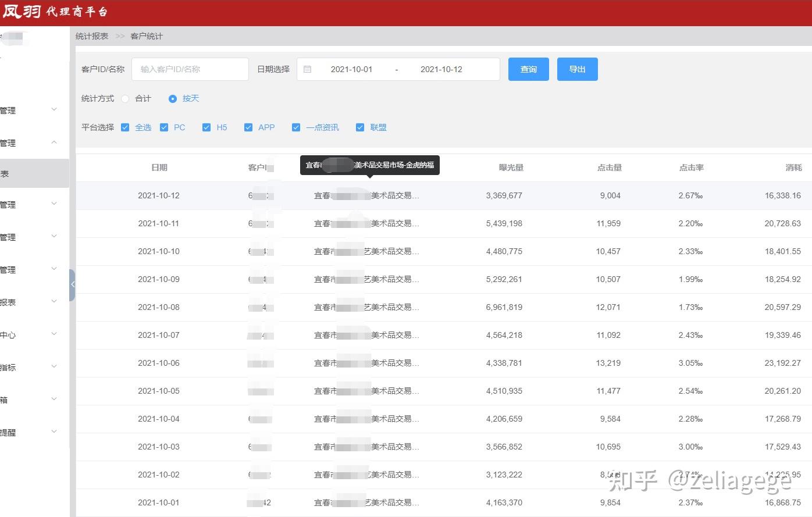
Task: Select the 2021-10-02 date cell
Action: click(159, 475)
